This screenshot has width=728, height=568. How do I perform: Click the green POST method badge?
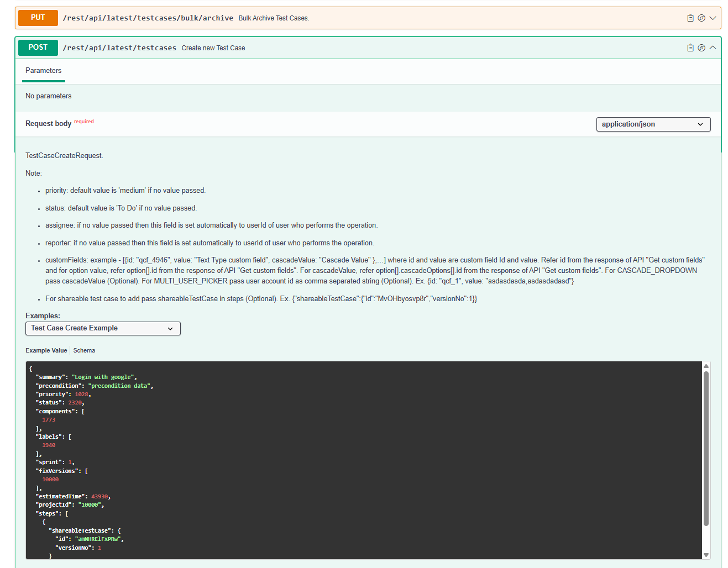[x=38, y=48]
